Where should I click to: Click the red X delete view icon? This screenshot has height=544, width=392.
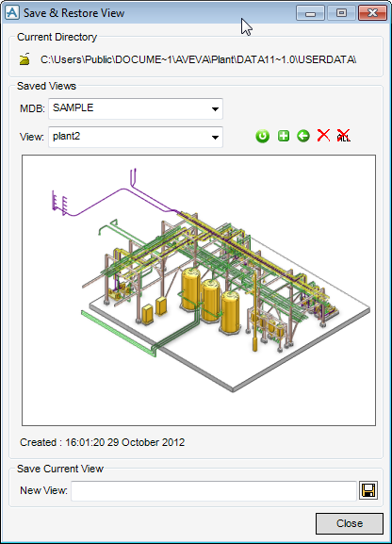click(x=323, y=136)
